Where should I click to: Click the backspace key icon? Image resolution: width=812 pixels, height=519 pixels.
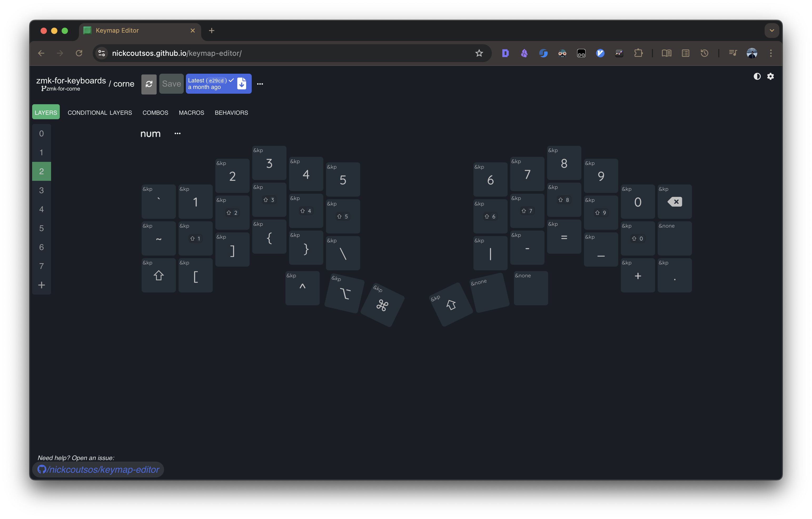674,202
